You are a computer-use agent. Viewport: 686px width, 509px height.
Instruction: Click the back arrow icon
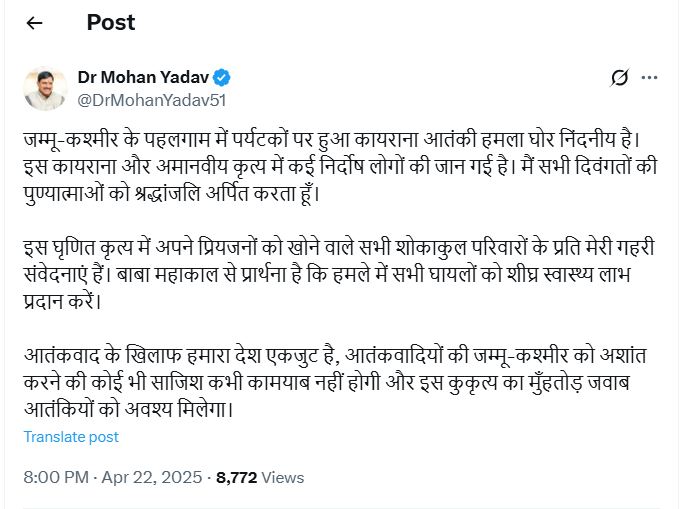coord(35,22)
